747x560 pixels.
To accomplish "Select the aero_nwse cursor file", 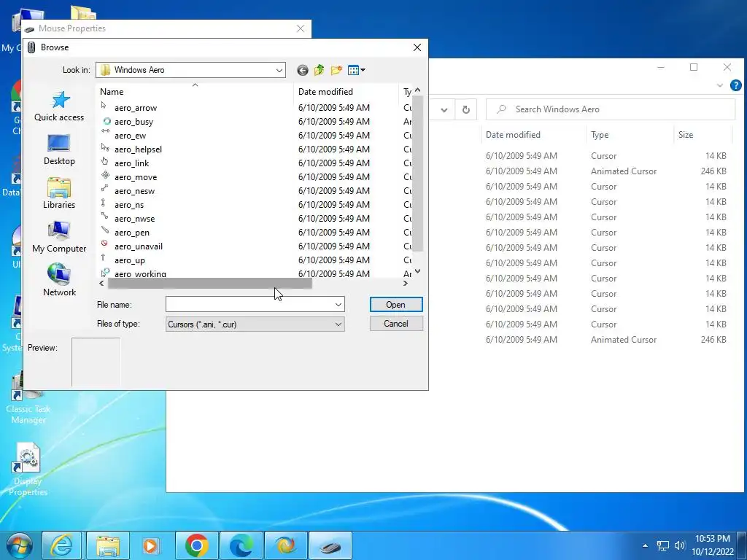I will (134, 219).
